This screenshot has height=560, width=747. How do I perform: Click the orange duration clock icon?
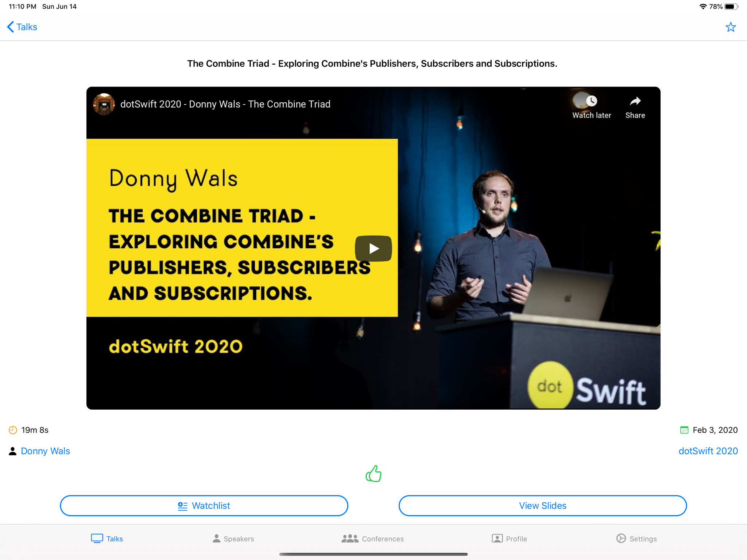[13, 430]
